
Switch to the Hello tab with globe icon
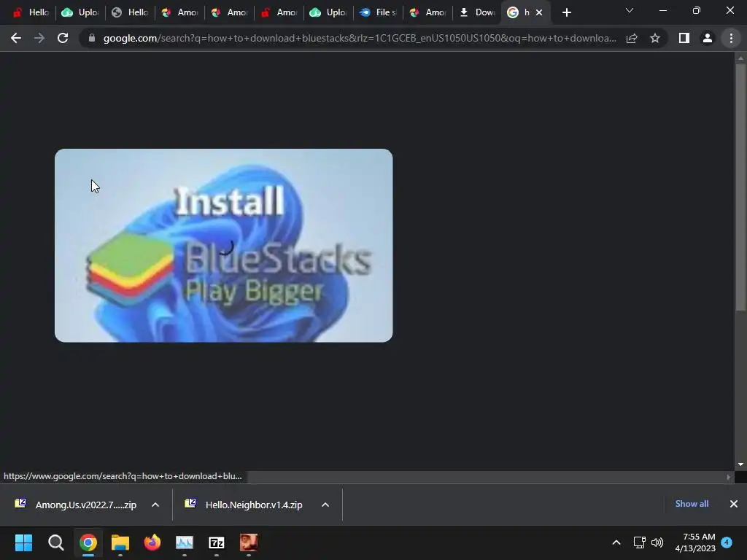130,13
